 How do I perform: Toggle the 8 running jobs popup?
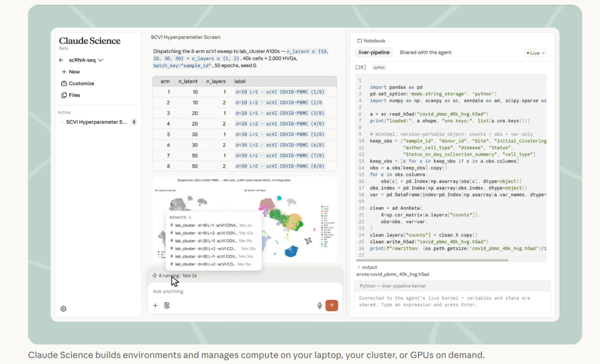[x=175, y=275]
